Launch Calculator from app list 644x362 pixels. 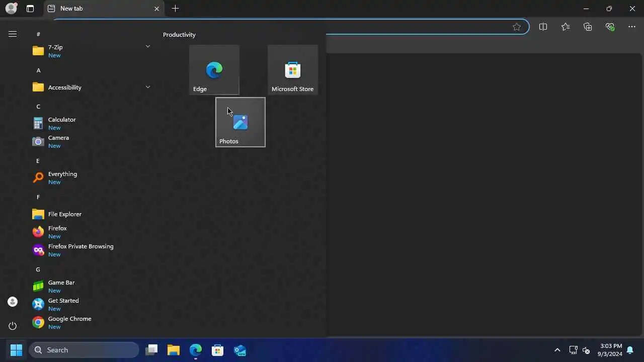click(x=91, y=124)
